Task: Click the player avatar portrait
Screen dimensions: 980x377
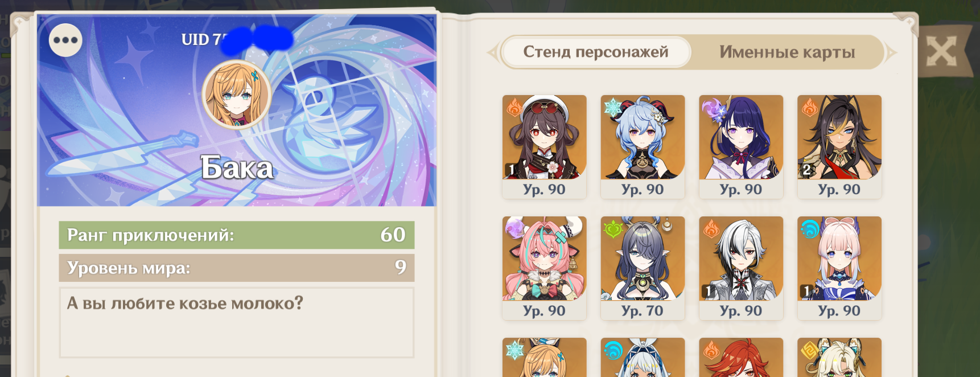Action: coord(236,95)
